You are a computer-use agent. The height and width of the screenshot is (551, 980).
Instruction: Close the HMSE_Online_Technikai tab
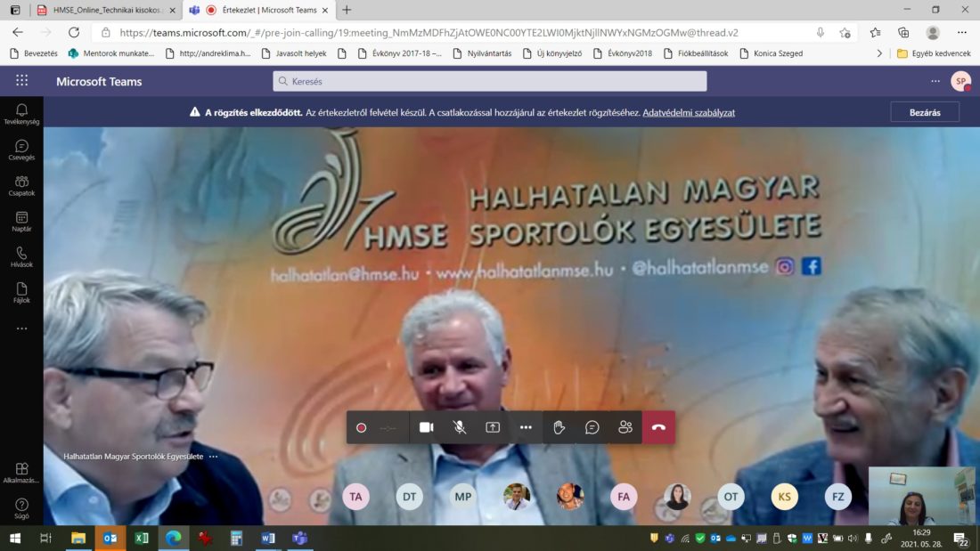(x=173, y=10)
